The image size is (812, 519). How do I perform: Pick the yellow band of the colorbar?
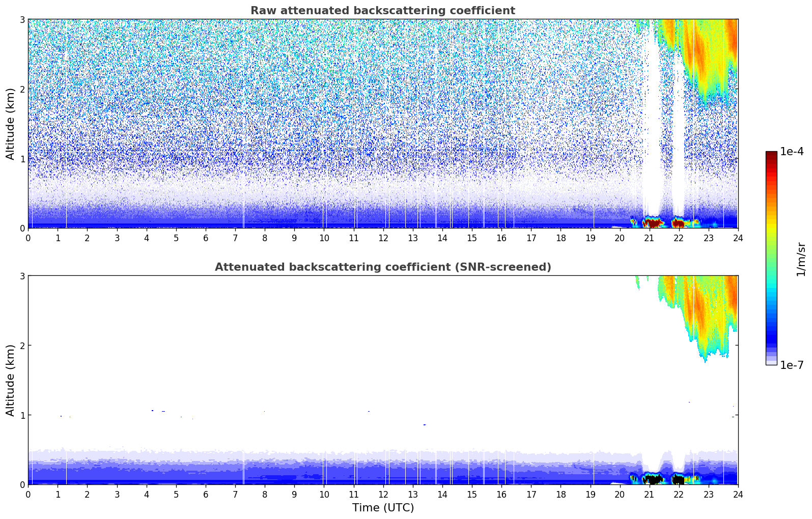771,226
